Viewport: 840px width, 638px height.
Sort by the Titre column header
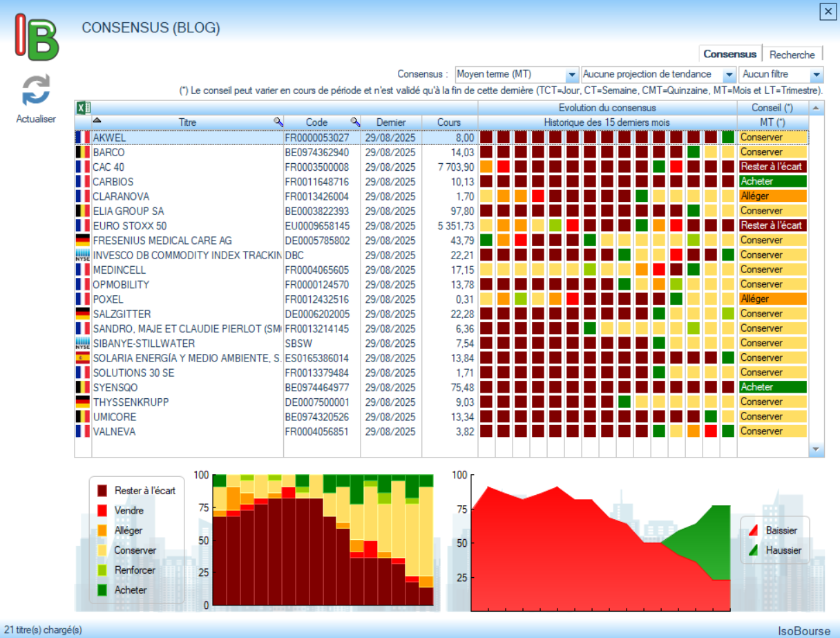(x=187, y=122)
